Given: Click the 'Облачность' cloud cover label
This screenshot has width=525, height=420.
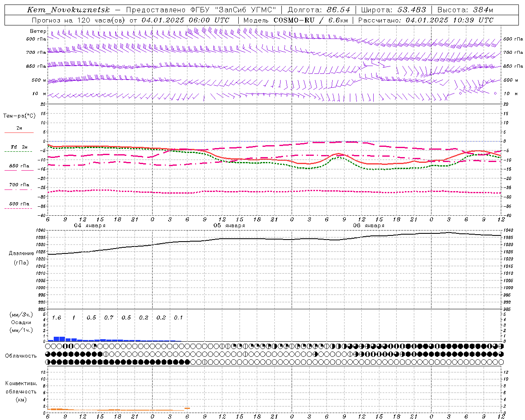Looking at the screenshot, I should point(21,356).
